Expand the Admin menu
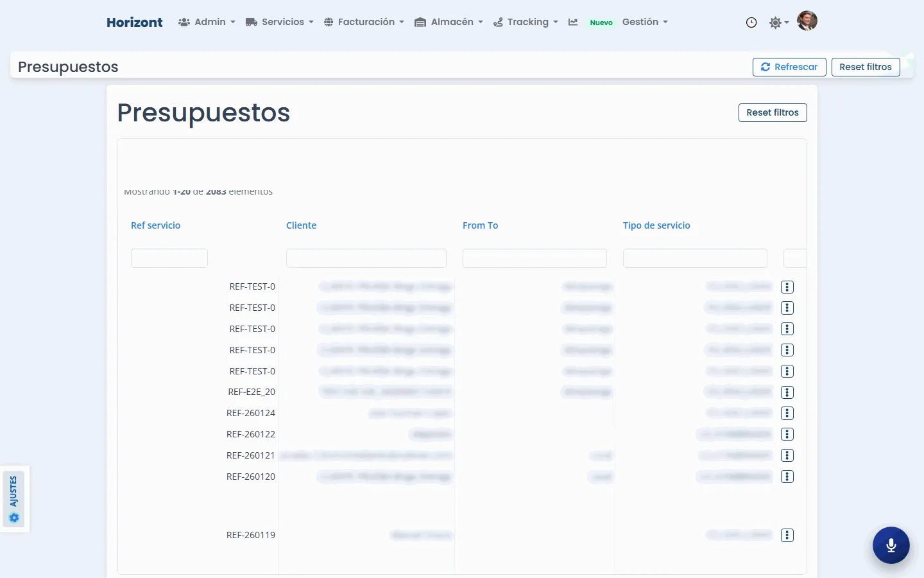This screenshot has height=578, width=924. point(207,22)
